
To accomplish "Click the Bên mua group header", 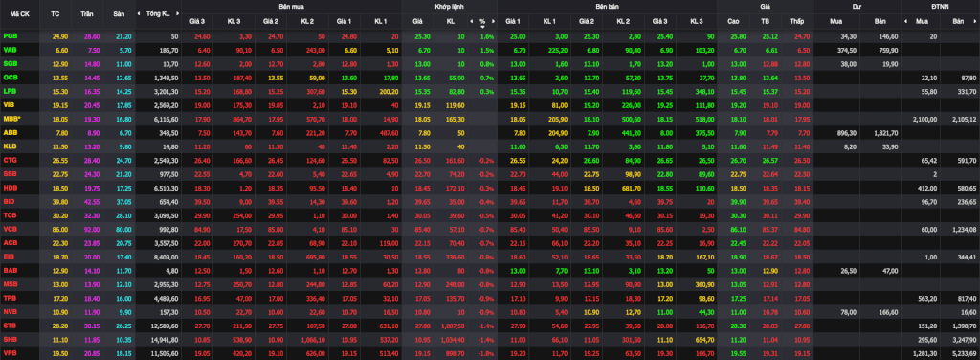I will pyautogui.click(x=292, y=6).
